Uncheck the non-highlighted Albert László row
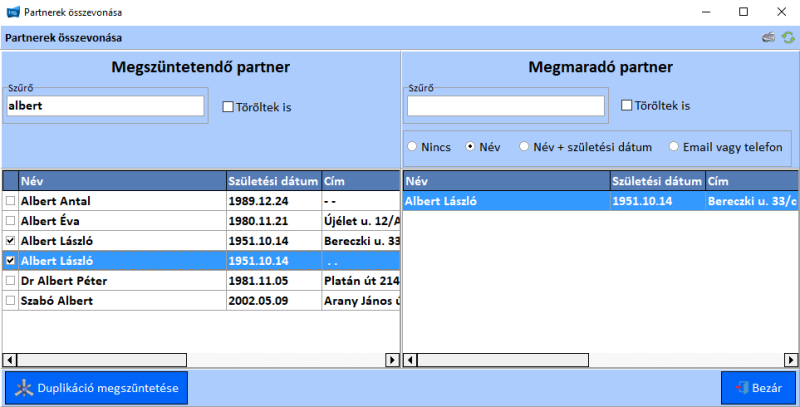800x407 pixels. click(10, 241)
